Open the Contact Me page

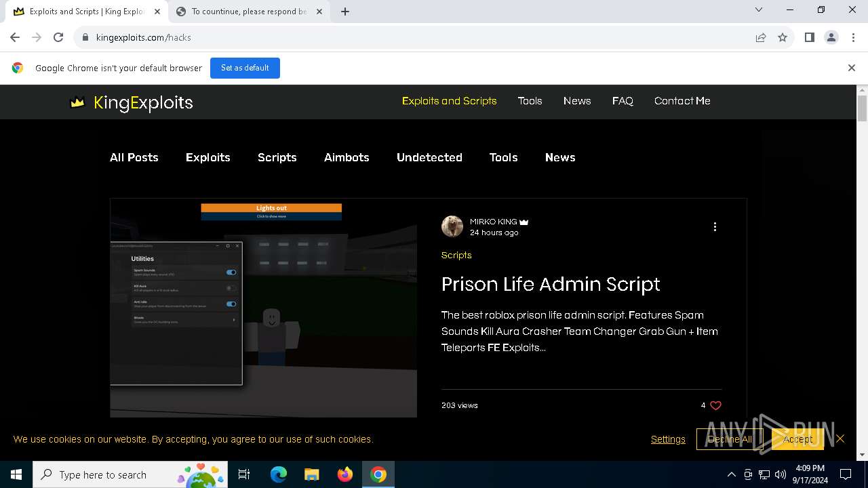tap(682, 101)
